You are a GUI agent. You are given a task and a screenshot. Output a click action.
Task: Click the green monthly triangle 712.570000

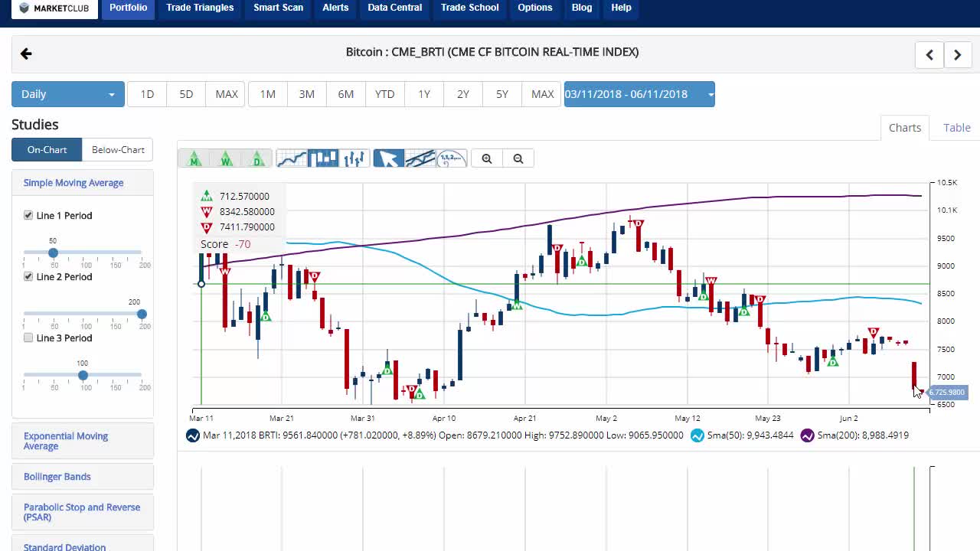point(206,196)
